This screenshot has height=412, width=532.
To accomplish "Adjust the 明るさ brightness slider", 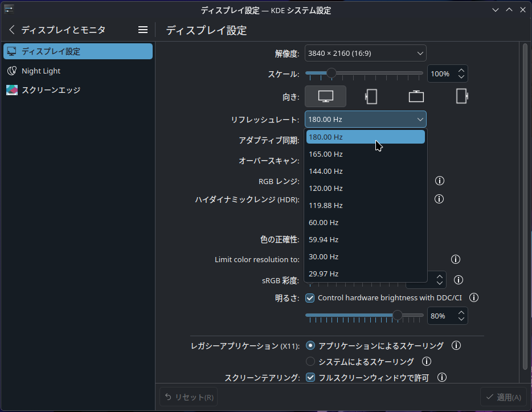I will 397,315.
